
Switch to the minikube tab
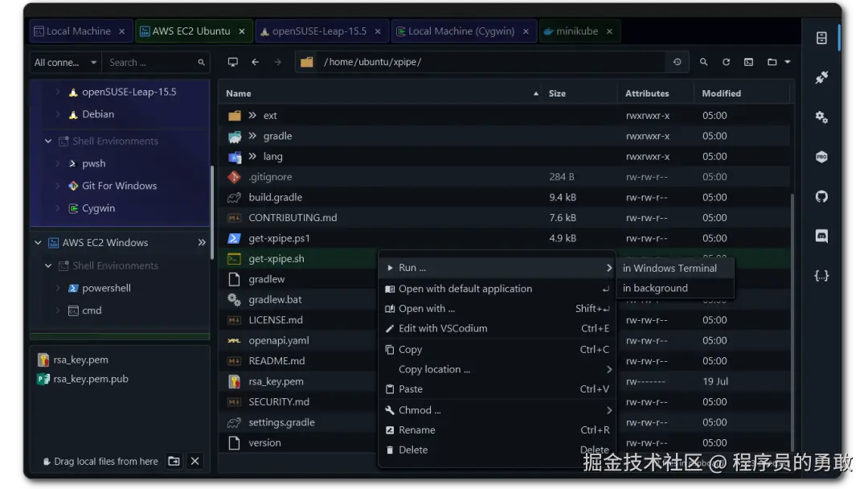pos(576,31)
